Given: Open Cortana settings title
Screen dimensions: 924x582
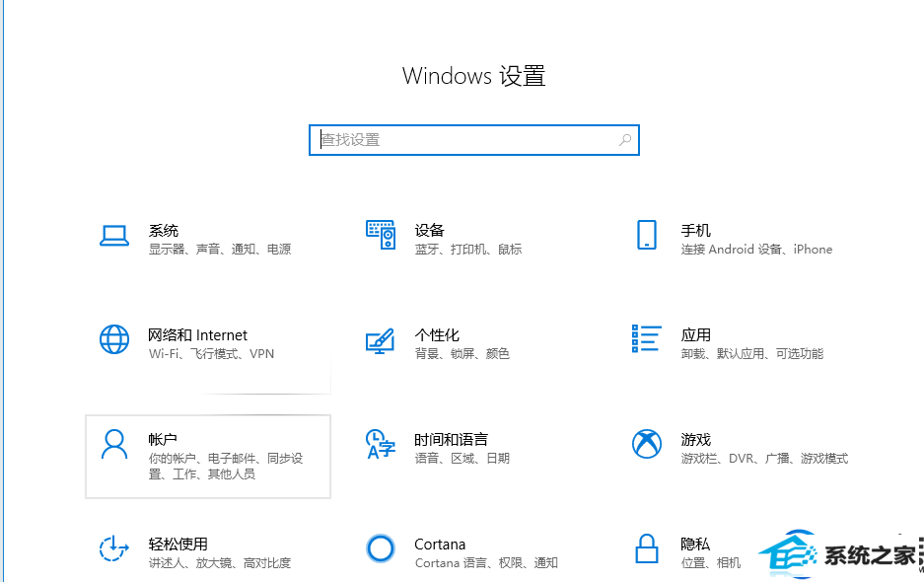Looking at the screenshot, I should point(440,544).
